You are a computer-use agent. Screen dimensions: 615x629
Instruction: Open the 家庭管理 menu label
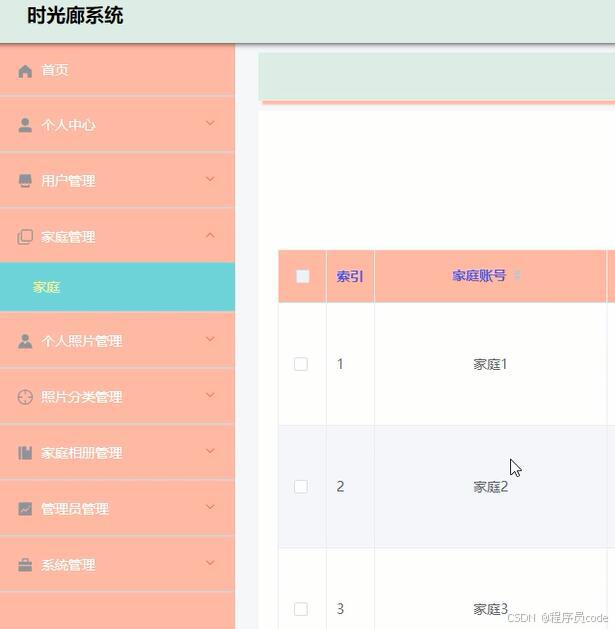pyautogui.click(x=68, y=237)
